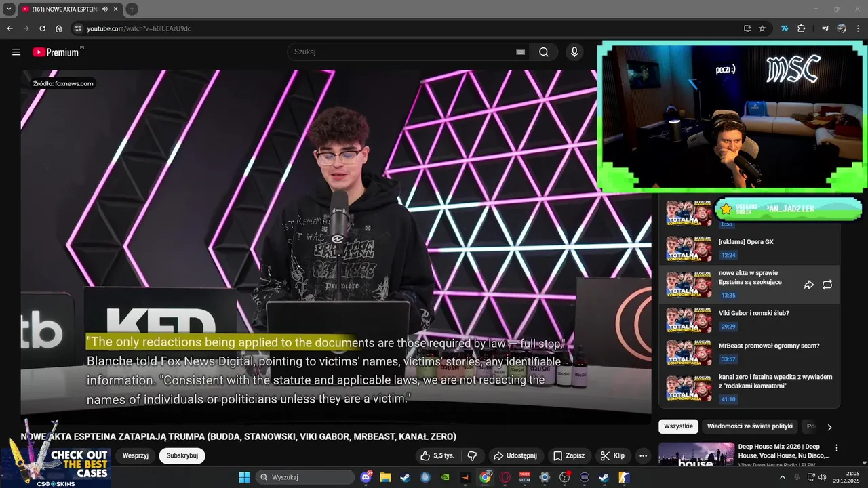Open NVIDIA app from taskbar

(x=445, y=477)
